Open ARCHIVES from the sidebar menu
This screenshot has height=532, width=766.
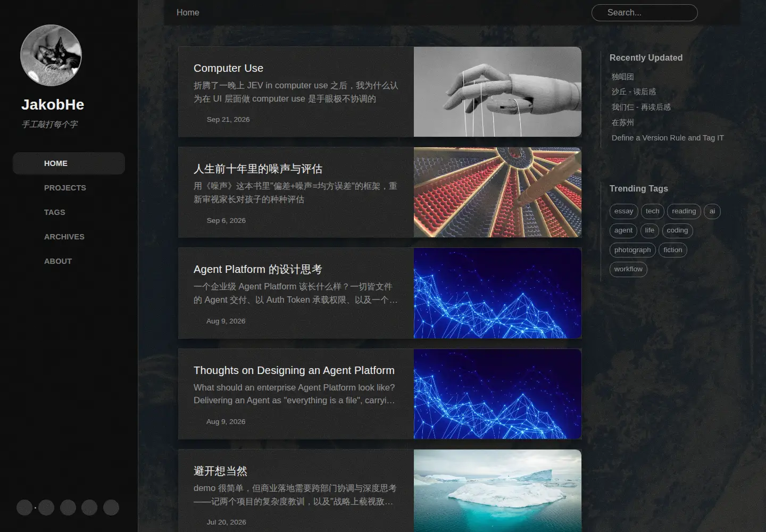pyautogui.click(x=69, y=237)
